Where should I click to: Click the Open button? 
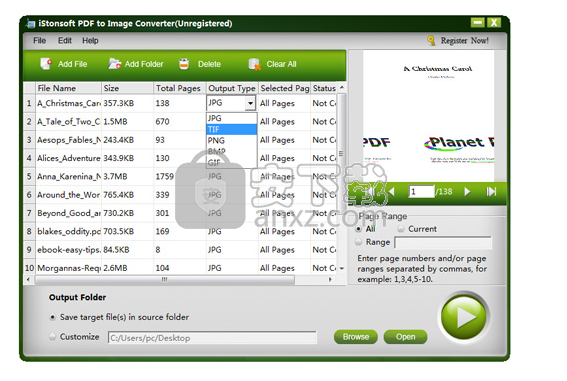coord(405,337)
